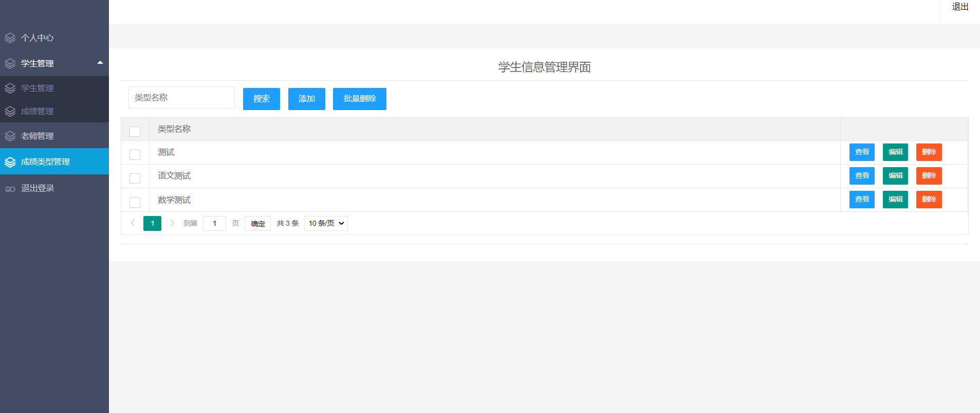Click the 数学测试 cell text
The image size is (980, 413).
coord(174,200)
